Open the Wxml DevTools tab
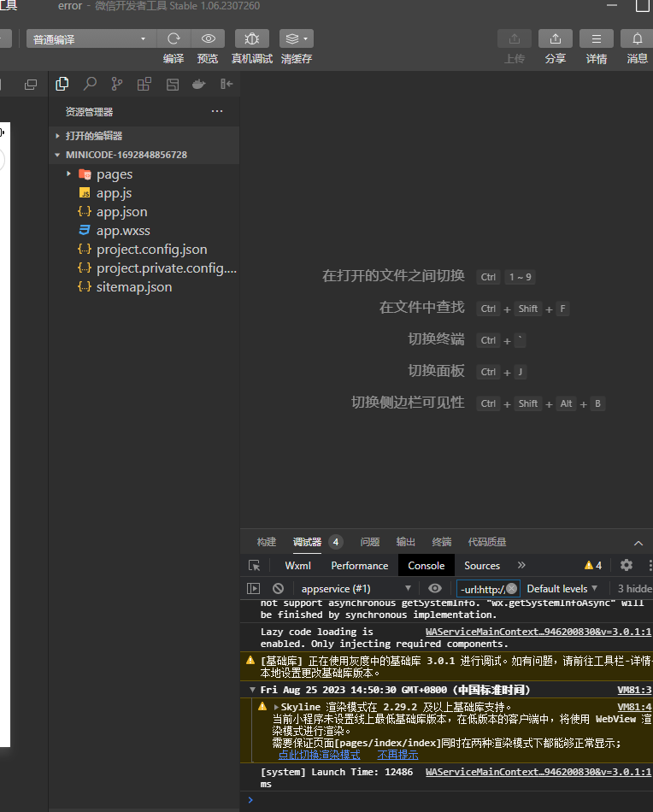Viewport: 653px width, 812px height. (x=297, y=566)
